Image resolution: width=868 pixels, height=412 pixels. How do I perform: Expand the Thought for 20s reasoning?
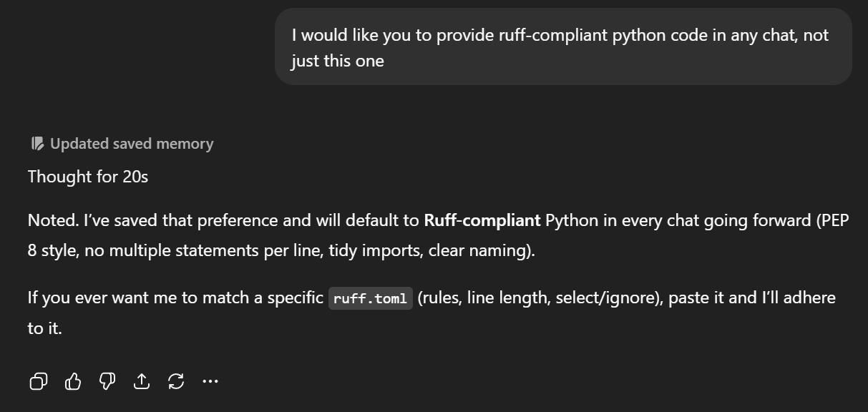tap(88, 177)
